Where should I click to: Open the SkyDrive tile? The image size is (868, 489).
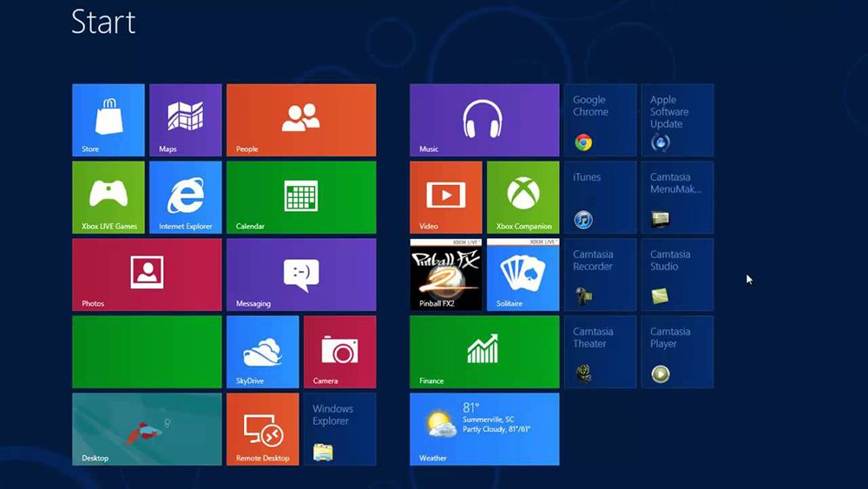click(263, 353)
